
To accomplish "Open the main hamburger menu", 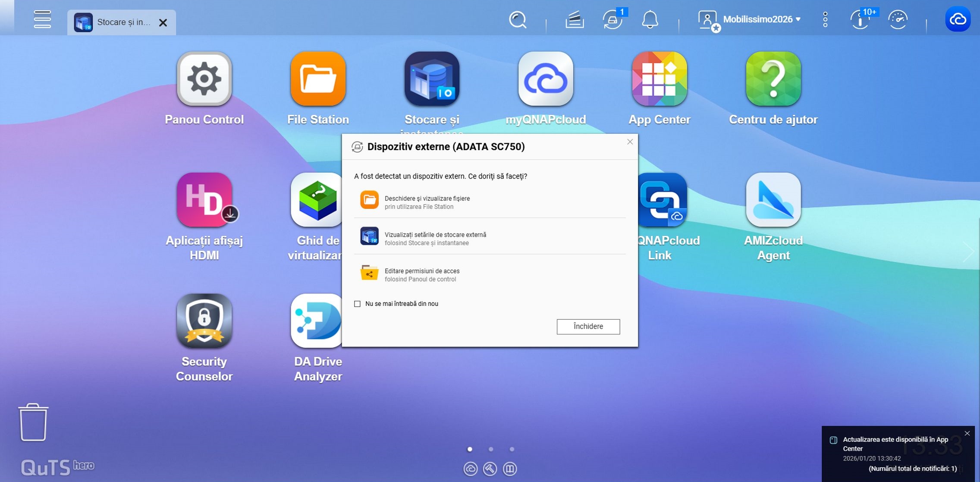I will pyautogui.click(x=42, y=20).
